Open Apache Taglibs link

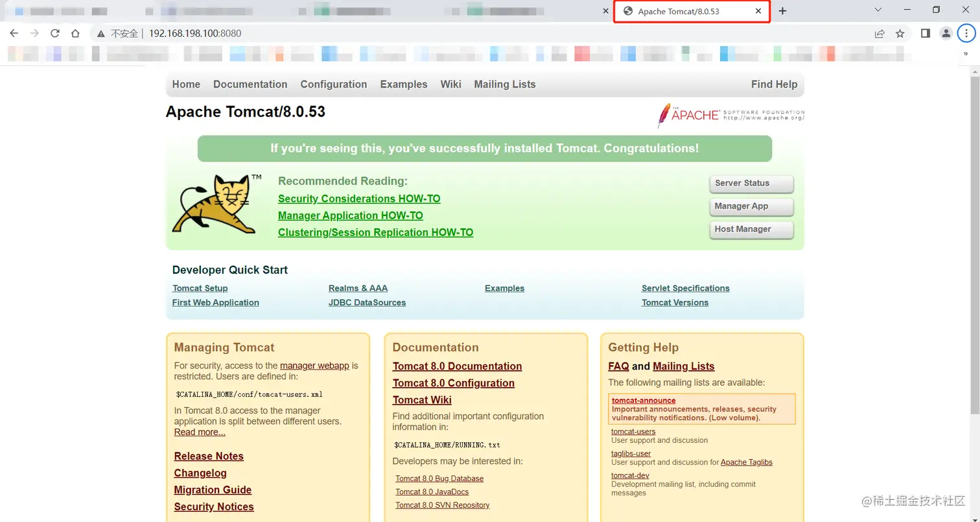pos(747,462)
